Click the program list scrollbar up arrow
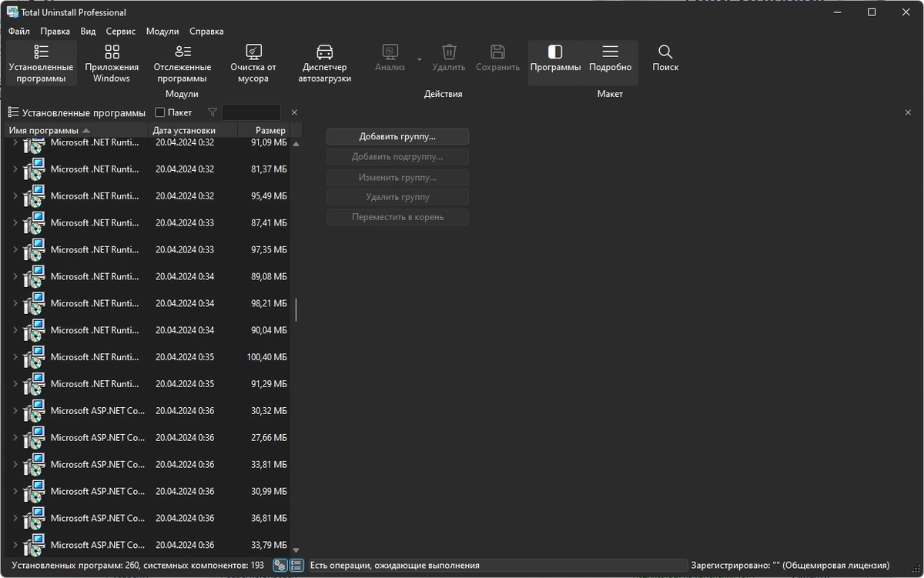The height and width of the screenshot is (578, 924). (x=296, y=144)
